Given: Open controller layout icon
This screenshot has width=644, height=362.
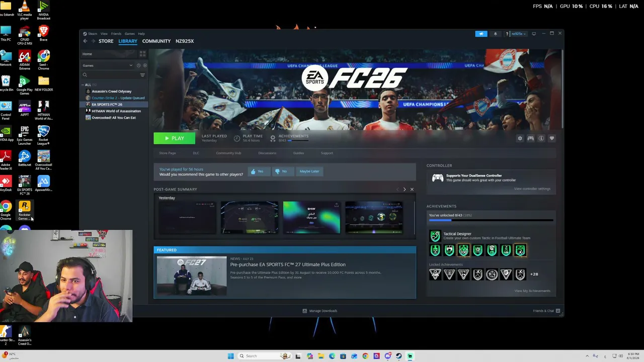Looking at the screenshot, I should click(530, 138).
